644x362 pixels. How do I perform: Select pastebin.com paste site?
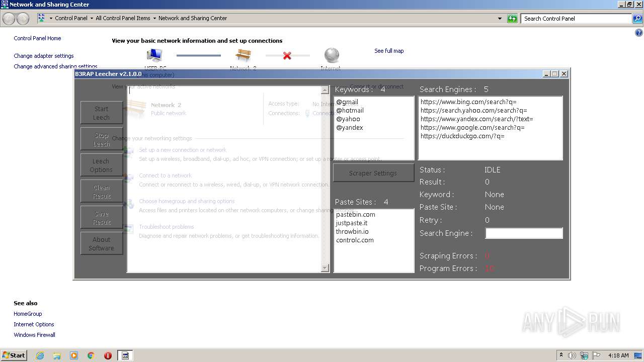click(356, 215)
